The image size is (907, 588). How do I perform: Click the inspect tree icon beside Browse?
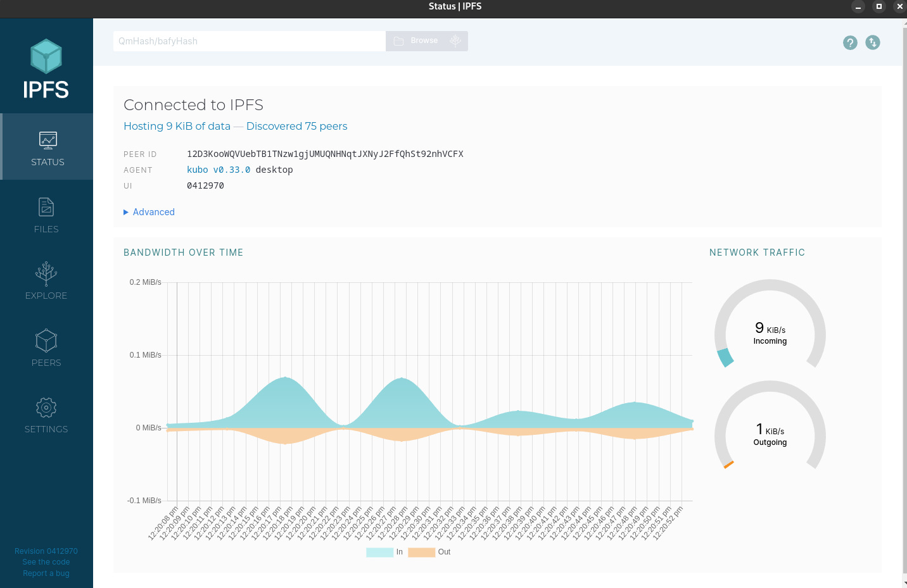point(455,41)
